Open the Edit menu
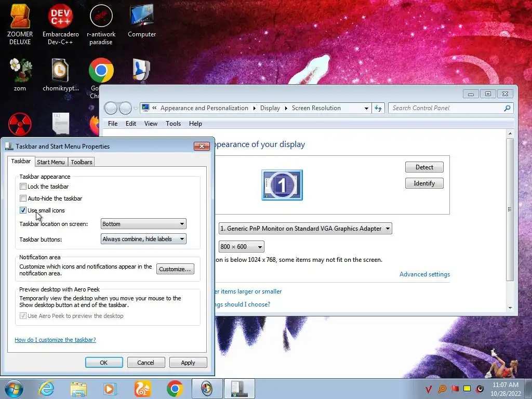The height and width of the screenshot is (399, 532). click(131, 124)
